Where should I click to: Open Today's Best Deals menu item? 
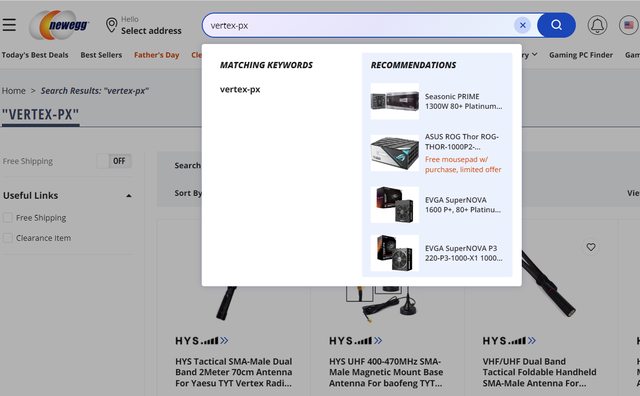pos(35,55)
